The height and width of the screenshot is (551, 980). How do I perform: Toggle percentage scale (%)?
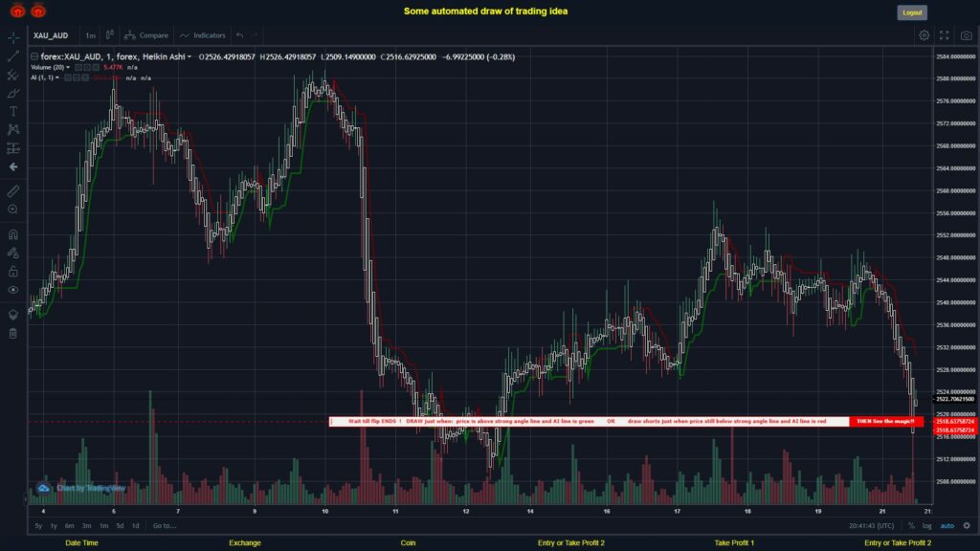(x=911, y=526)
